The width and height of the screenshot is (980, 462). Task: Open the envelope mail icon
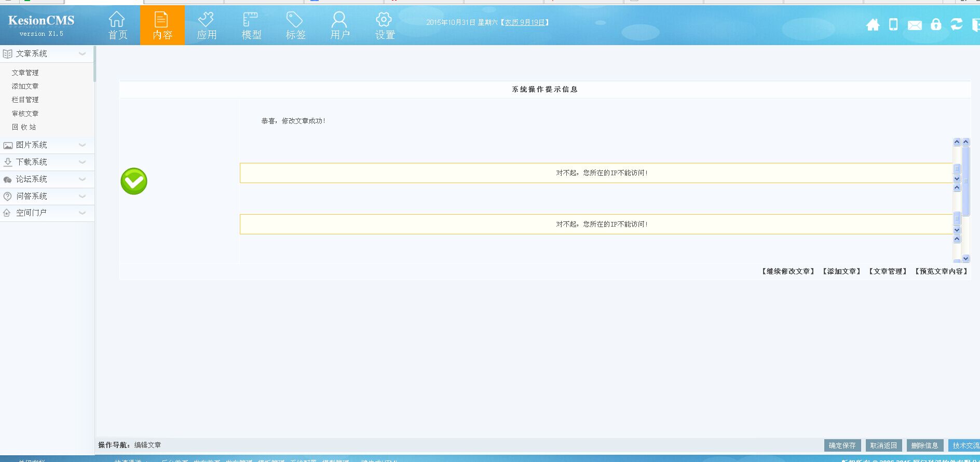915,25
